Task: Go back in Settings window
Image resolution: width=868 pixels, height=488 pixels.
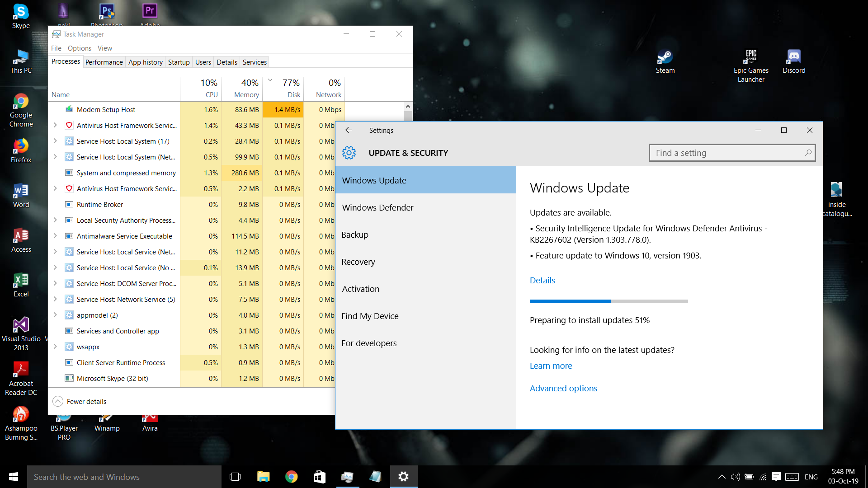Action: pos(349,130)
